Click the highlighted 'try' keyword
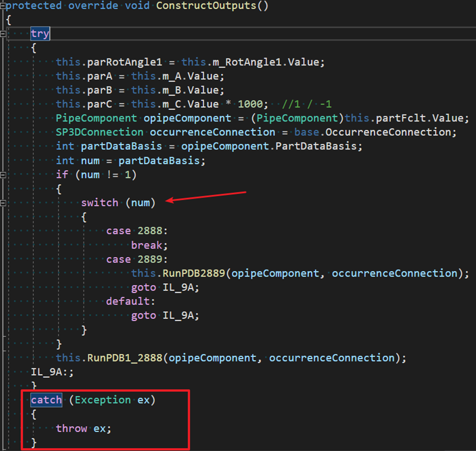The height and width of the screenshot is (451, 476). 40,34
